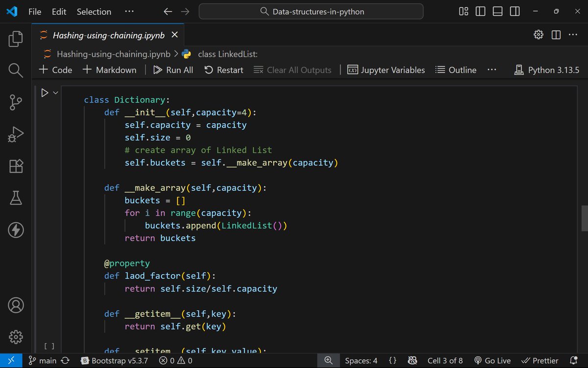Viewport: 588px width, 368px height.
Task: Click the Data-structures-in-python command center
Action: tap(311, 11)
